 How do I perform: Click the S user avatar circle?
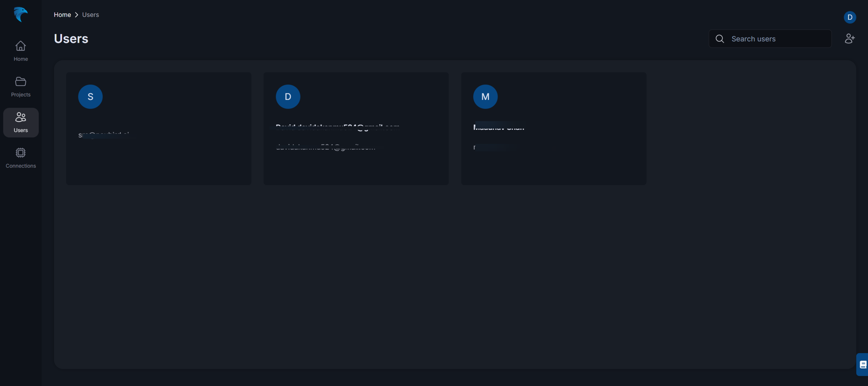coord(90,97)
